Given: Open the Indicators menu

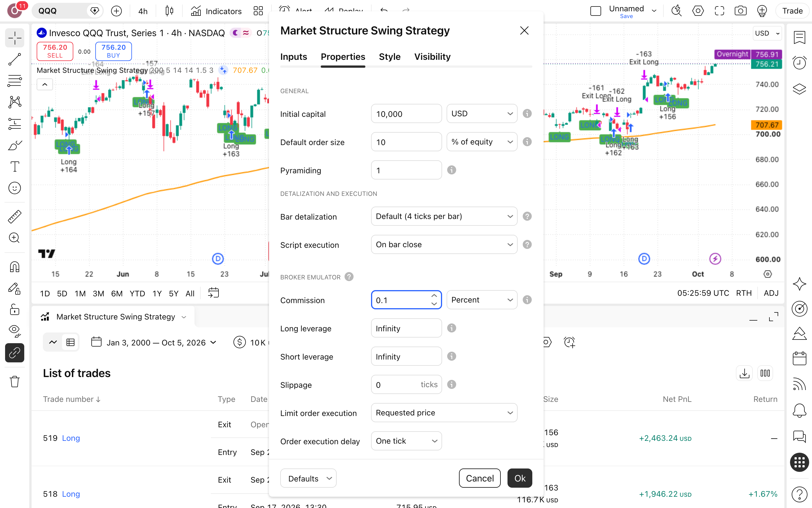Looking at the screenshot, I should click(216, 11).
